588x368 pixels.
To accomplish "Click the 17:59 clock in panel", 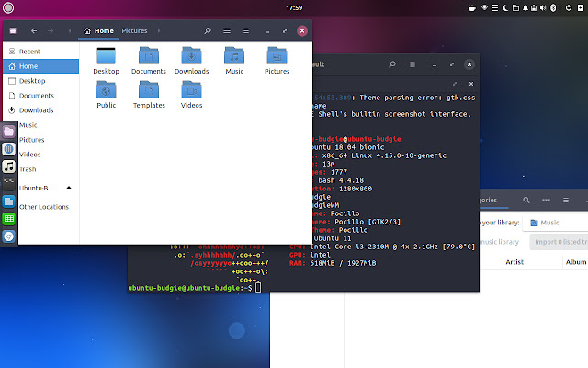I will coord(294,8).
